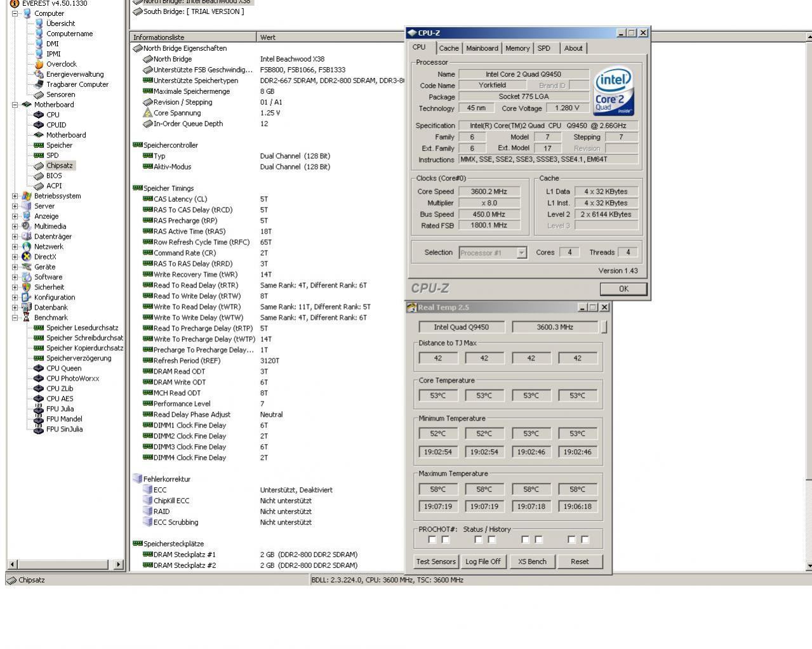812x649 pixels.
Task: Expand the Server tree node
Action: pos(15,206)
